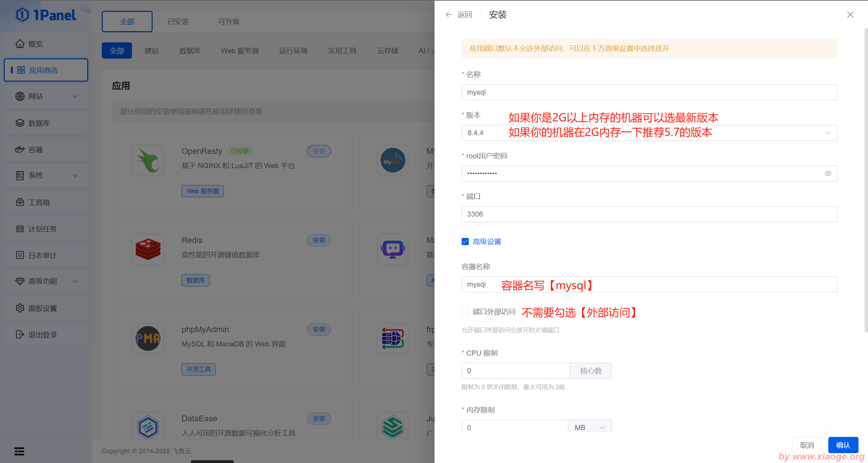The image size is (868, 463).
Task: Click the MySQL app icon
Action: pos(392,160)
